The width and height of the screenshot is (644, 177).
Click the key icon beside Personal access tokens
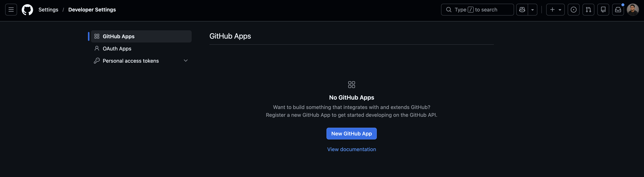[97, 61]
